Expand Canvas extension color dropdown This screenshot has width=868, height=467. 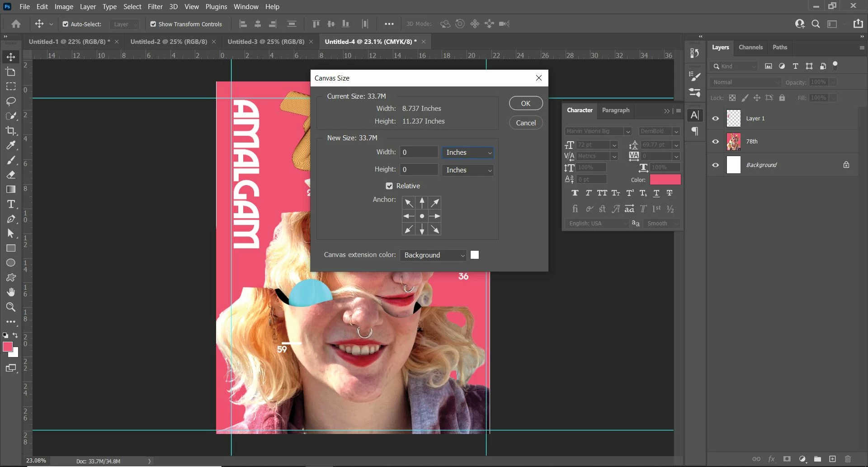pyautogui.click(x=433, y=255)
